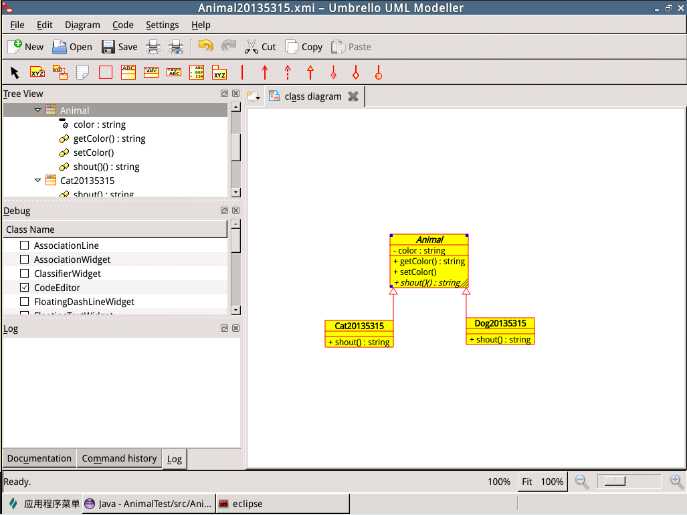Open the Help menu
This screenshot has width=687, height=515.
[x=201, y=25]
